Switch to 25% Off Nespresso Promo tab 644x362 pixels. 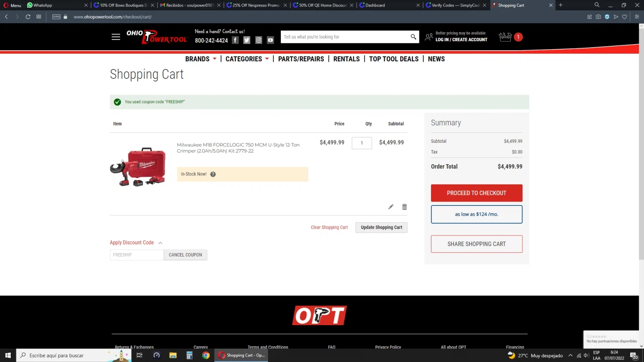[256, 5]
